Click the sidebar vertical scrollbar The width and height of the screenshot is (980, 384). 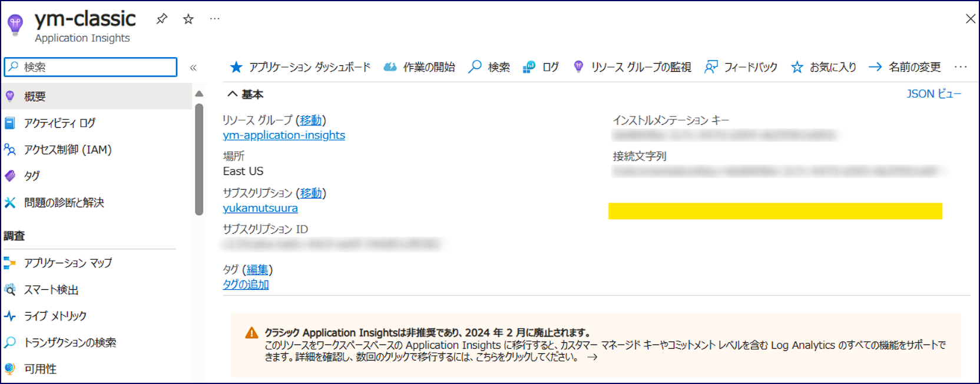pos(199,159)
